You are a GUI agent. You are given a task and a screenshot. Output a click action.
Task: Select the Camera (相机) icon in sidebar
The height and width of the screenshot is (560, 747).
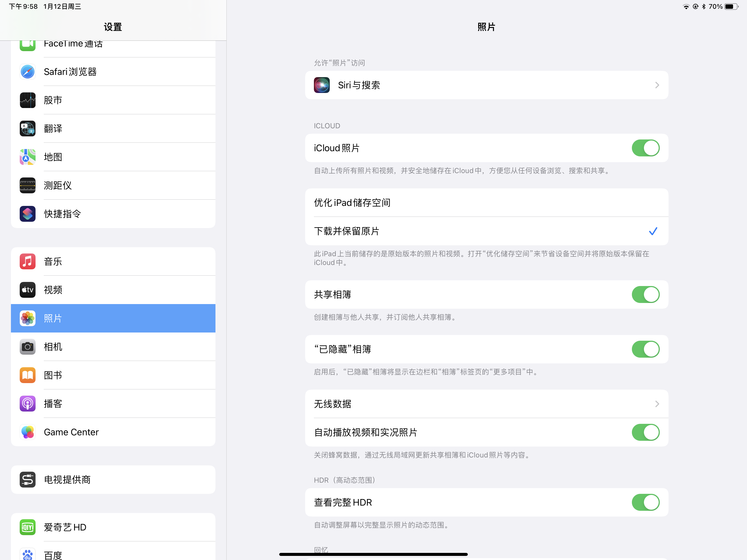tap(27, 346)
